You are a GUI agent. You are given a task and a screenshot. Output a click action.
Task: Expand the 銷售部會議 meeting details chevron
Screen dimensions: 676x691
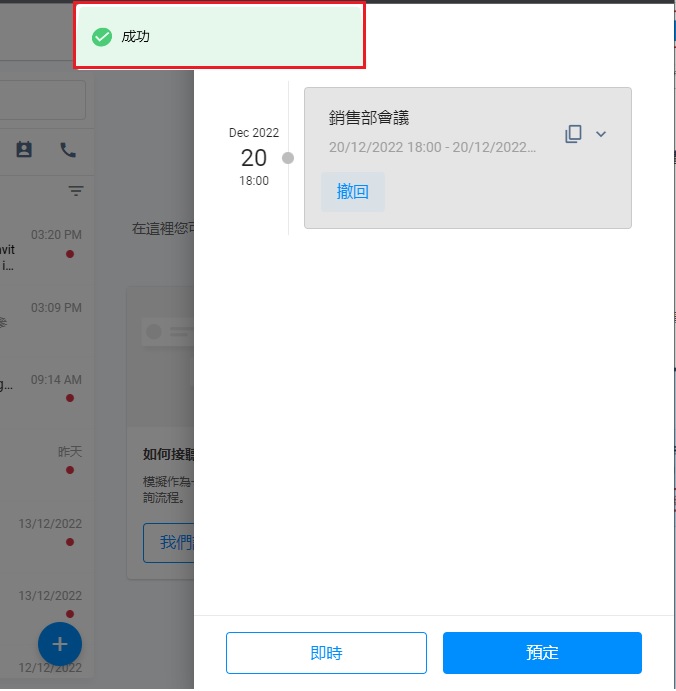[x=601, y=134]
